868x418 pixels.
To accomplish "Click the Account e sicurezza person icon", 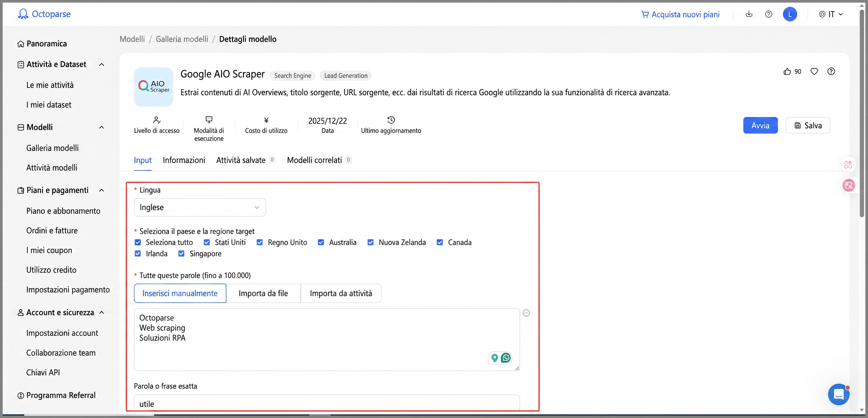I will (x=21, y=312).
